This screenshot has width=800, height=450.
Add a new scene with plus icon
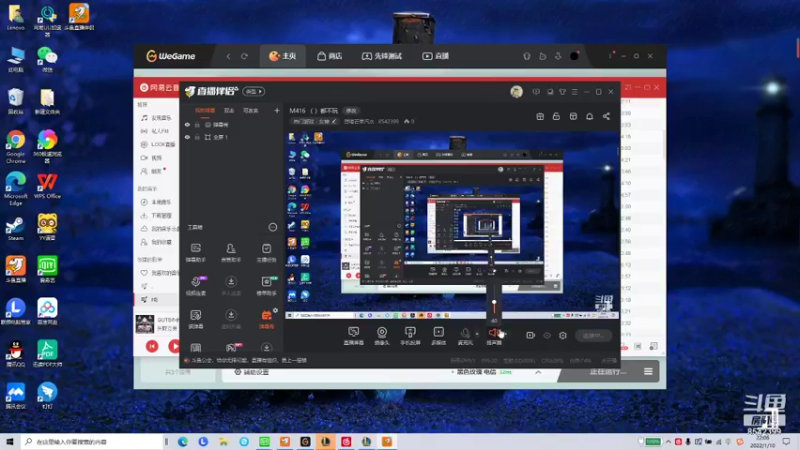pos(277,110)
